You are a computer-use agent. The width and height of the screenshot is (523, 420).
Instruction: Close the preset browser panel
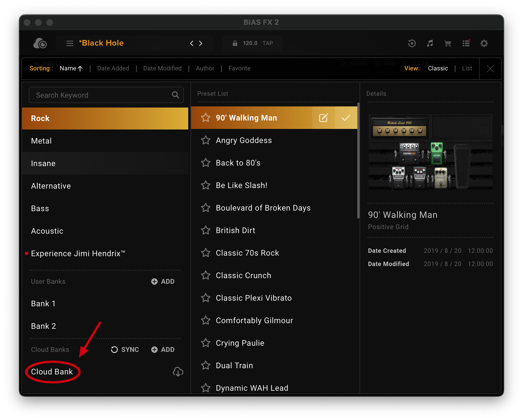coord(490,69)
